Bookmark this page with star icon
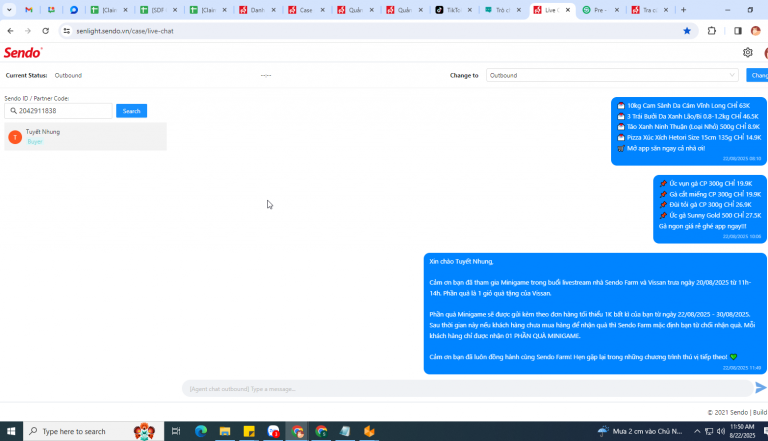 tap(687, 31)
